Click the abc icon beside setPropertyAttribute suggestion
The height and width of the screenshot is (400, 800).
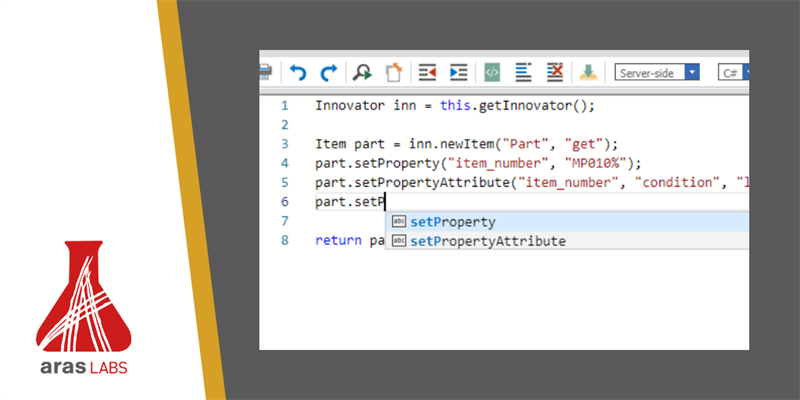[398, 240]
